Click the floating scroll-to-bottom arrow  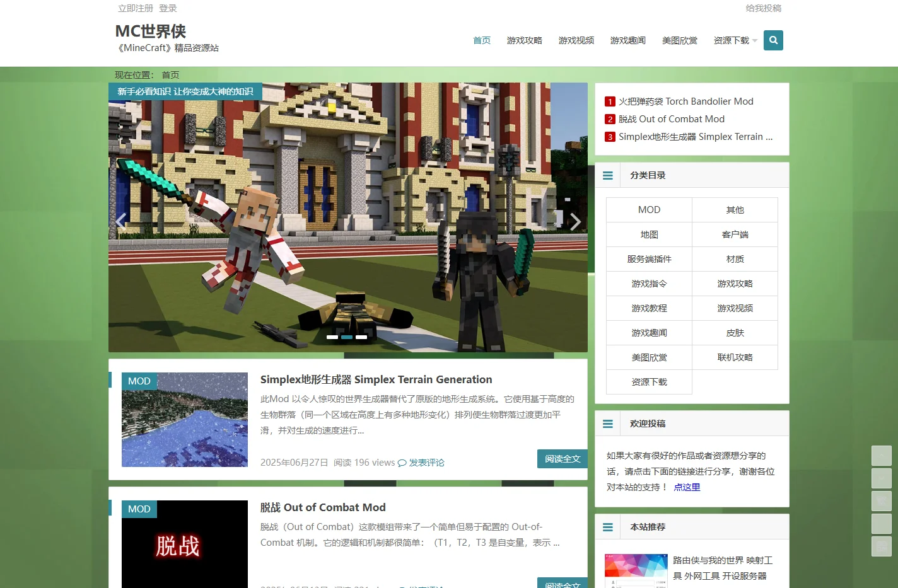tap(881, 478)
